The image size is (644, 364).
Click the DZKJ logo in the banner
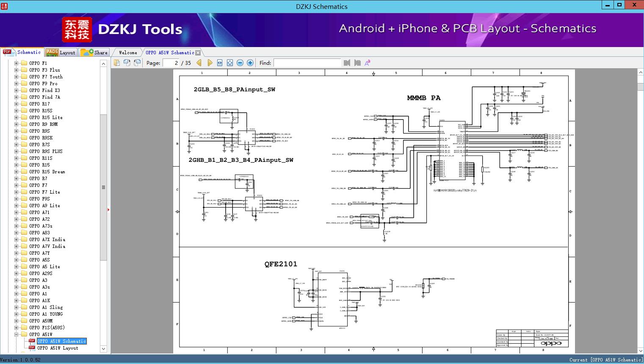[77, 30]
